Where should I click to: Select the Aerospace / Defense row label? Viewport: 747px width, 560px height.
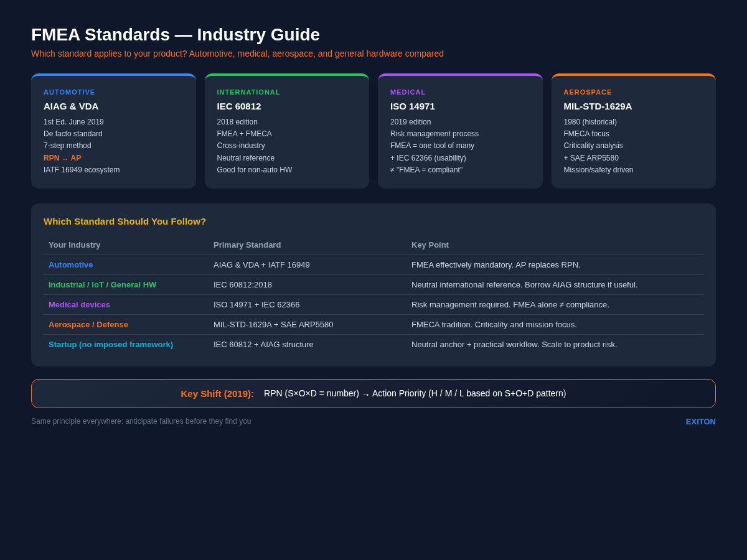point(88,324)
